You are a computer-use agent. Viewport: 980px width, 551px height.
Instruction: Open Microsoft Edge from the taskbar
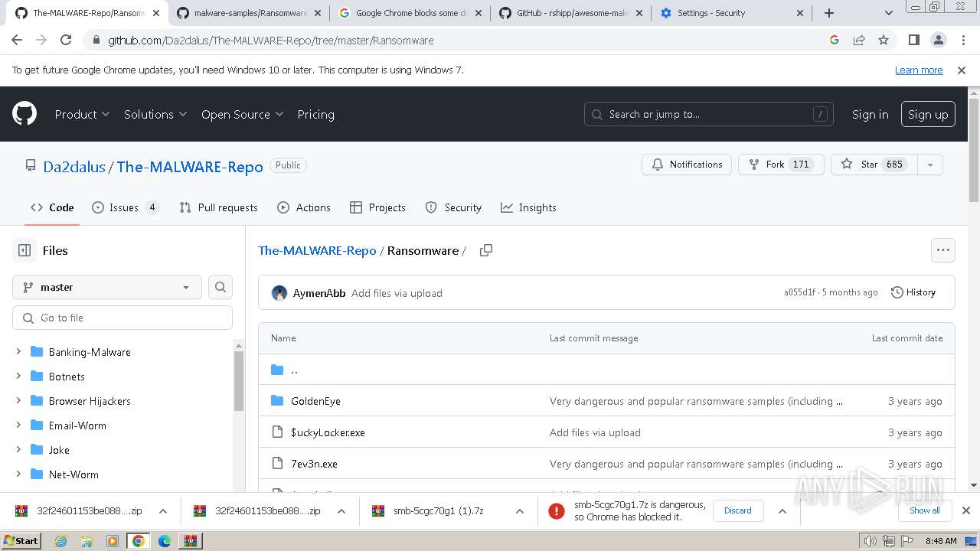(x=164, y=541)
